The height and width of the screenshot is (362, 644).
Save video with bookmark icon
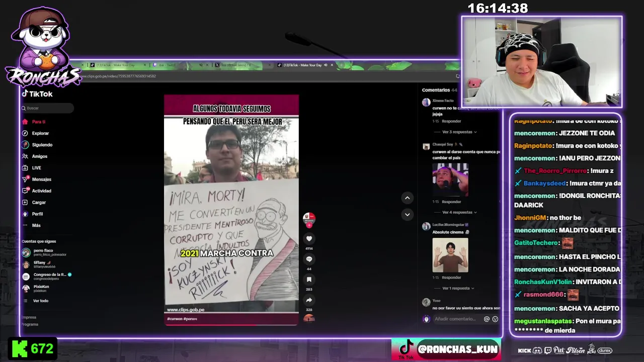(309, 280)
